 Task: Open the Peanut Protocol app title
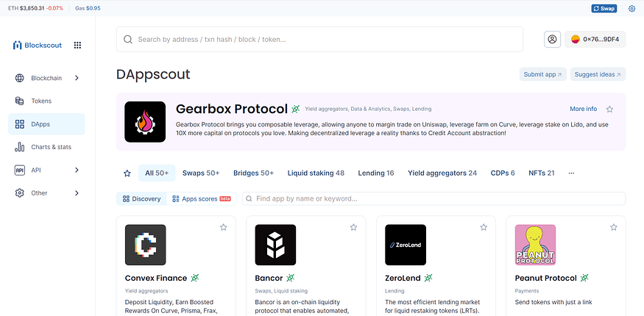(x=546, y=278)
